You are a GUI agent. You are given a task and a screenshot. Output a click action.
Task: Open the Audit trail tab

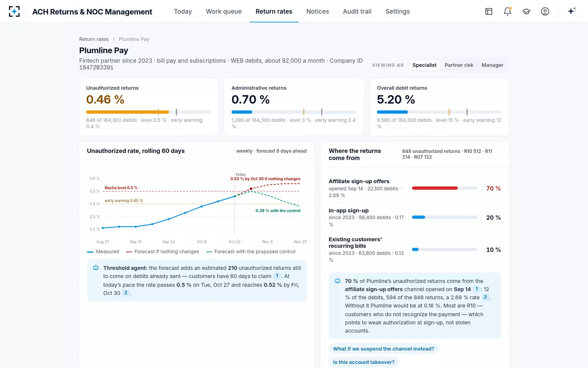coord(357,11)
